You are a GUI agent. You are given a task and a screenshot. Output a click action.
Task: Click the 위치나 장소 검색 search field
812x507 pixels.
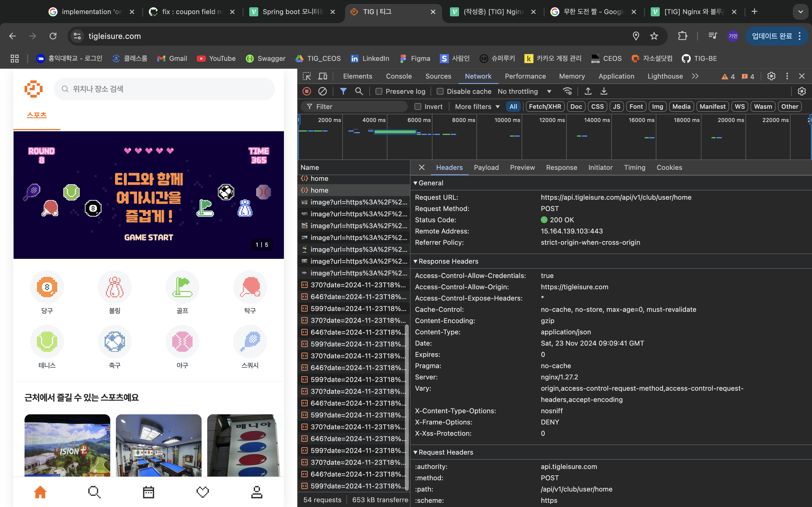(164, 89)
